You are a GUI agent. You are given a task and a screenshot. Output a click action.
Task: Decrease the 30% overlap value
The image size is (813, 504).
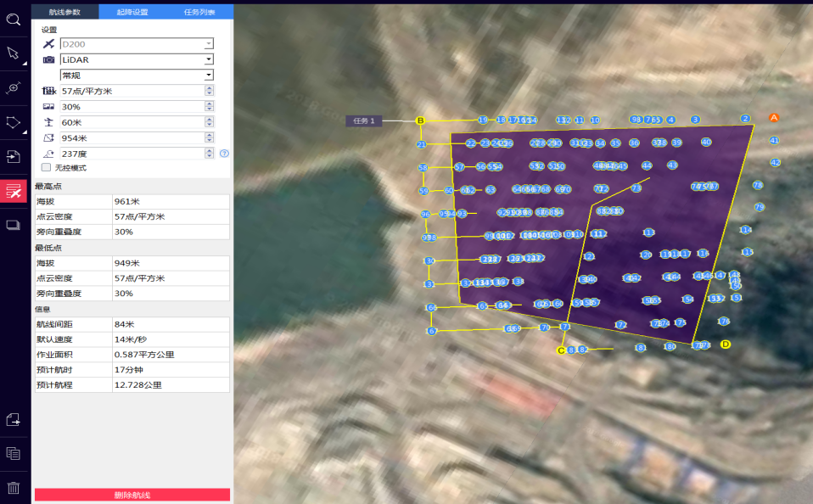coord(209,109)
